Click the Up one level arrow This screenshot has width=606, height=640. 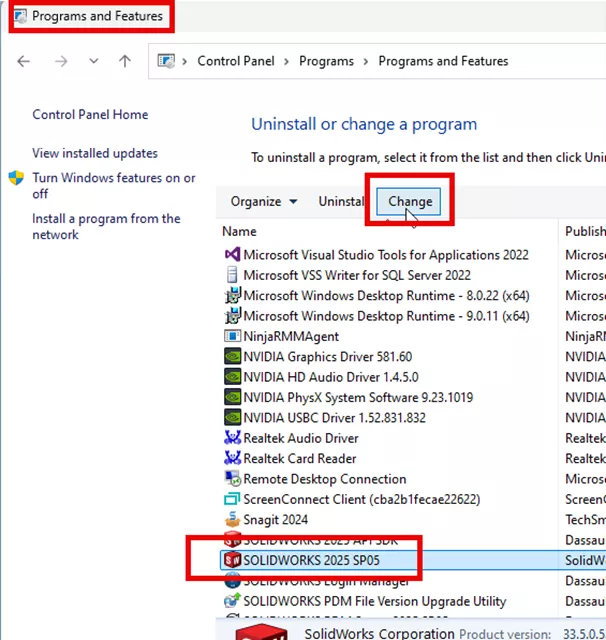tap(125, 61)
